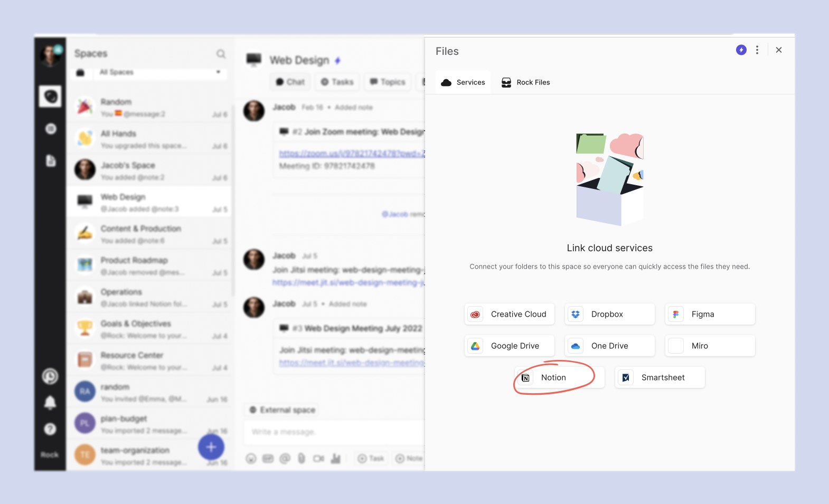
Task: Select the Creative Cloud service
Action: [x=509, y=315]
